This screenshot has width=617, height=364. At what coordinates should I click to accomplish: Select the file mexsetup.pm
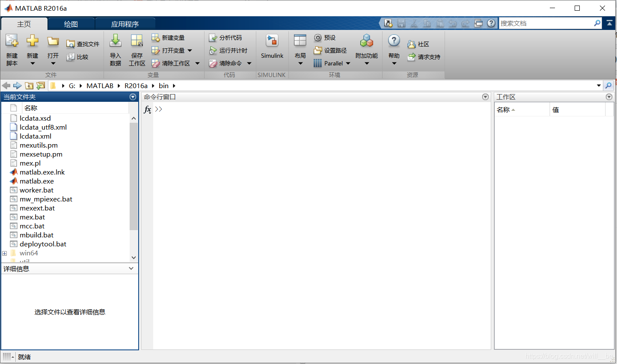tap(41, 154)
